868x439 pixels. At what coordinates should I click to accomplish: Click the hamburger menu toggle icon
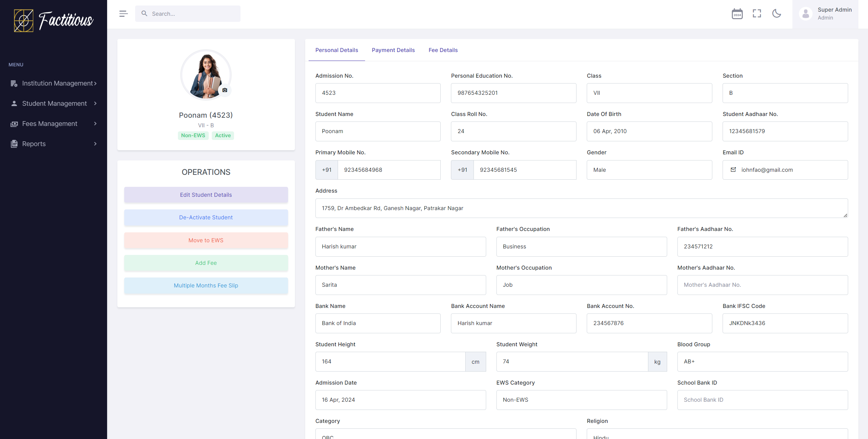point(124,14)
